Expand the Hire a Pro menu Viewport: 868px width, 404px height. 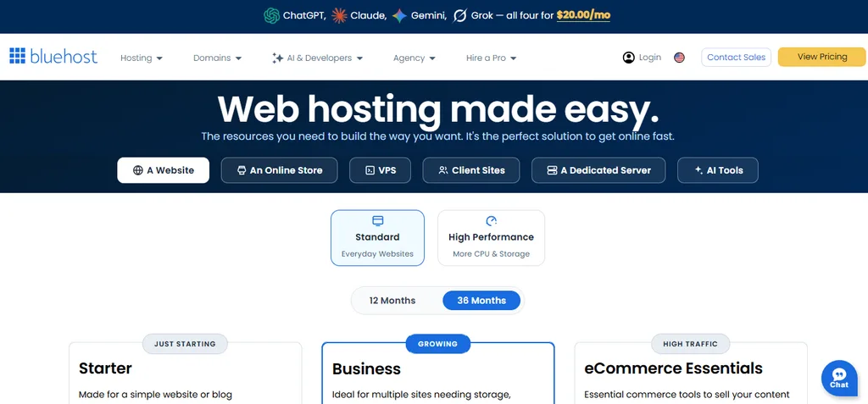point(491,58)
